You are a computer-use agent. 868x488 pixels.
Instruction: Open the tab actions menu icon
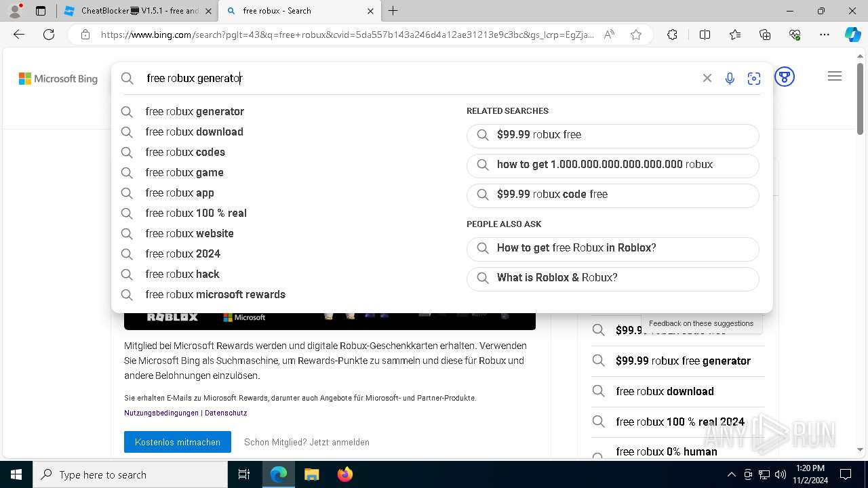41,11
